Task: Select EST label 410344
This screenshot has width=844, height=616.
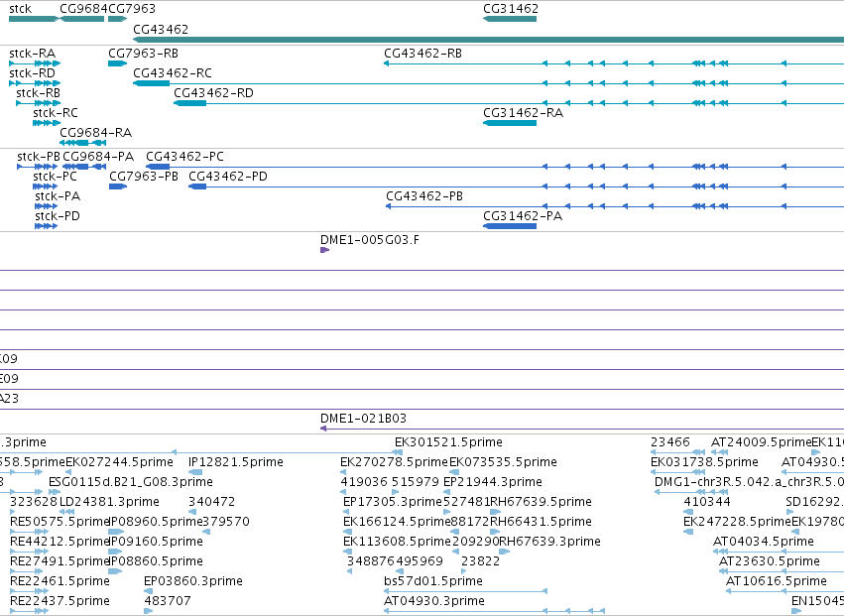Action: pos(707,502)
